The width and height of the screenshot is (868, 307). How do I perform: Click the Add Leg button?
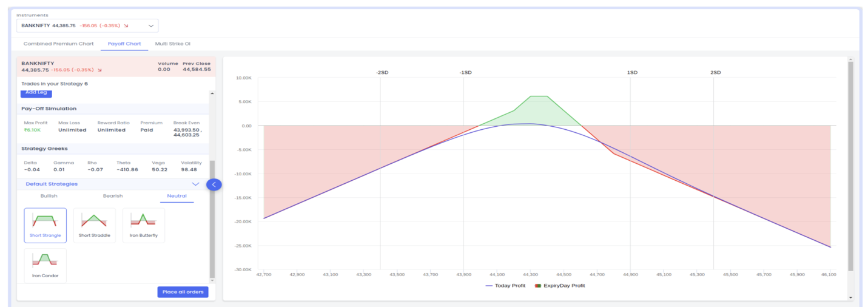36,93
